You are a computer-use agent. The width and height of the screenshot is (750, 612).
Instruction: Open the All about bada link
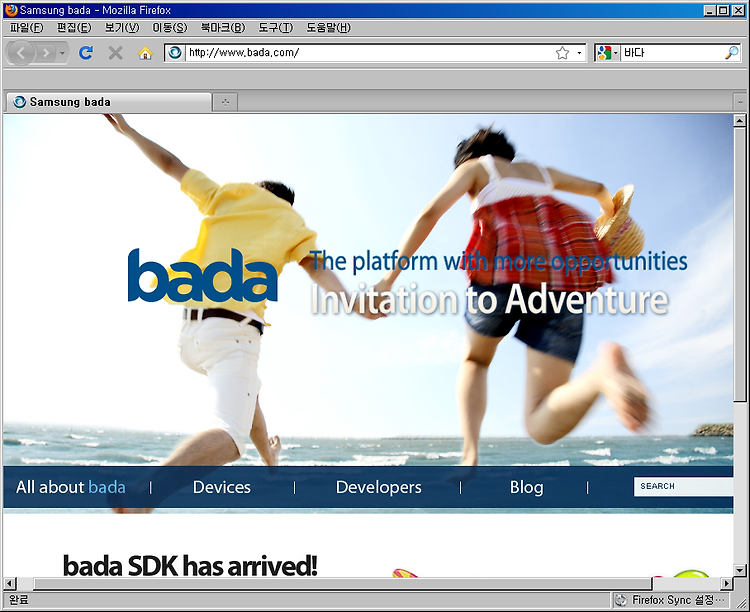[x=71, y=487]
